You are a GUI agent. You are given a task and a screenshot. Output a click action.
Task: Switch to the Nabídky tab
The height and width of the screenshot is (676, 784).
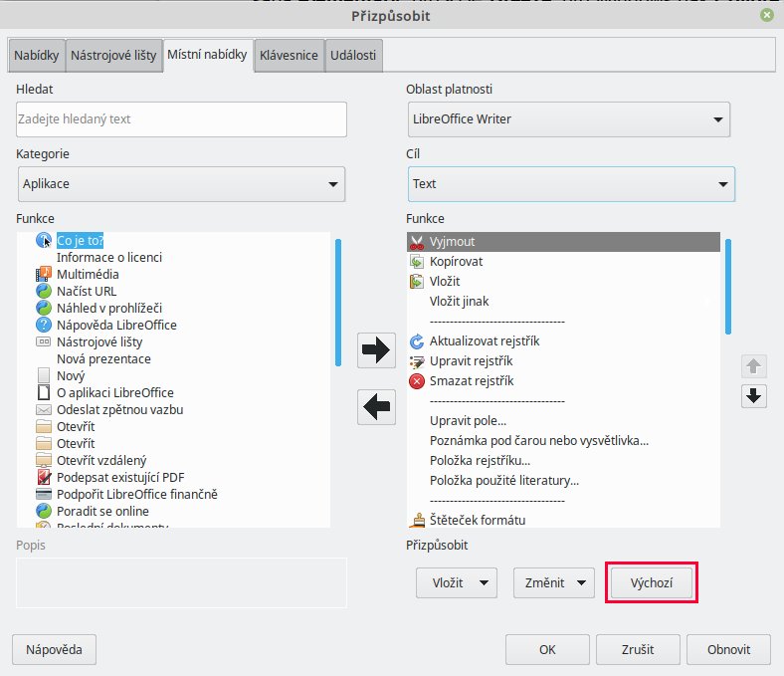tap(37, 55)
